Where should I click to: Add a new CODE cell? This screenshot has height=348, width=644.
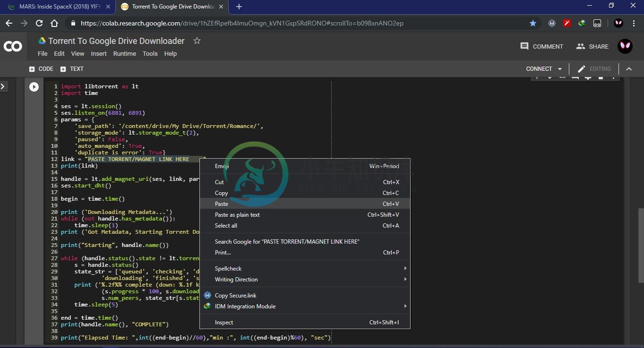pos(41,69)
